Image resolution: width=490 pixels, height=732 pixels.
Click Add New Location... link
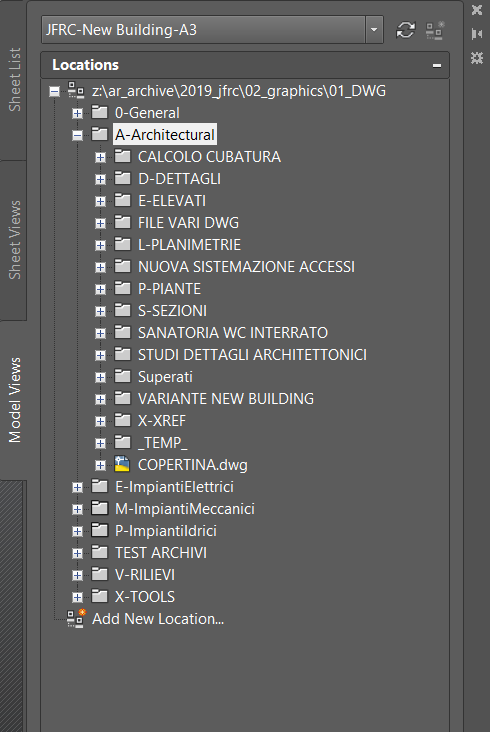pos(158,619)
